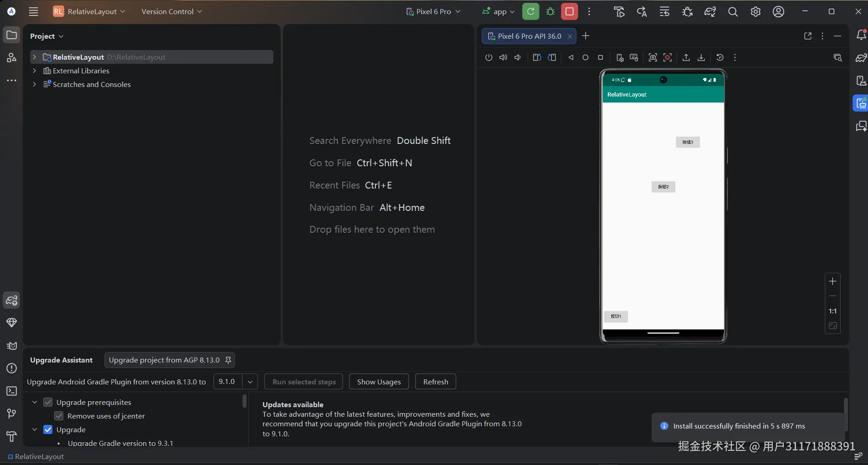Open IDE settings gear in top toolbar
868x465 pixels.
(755, 12)
